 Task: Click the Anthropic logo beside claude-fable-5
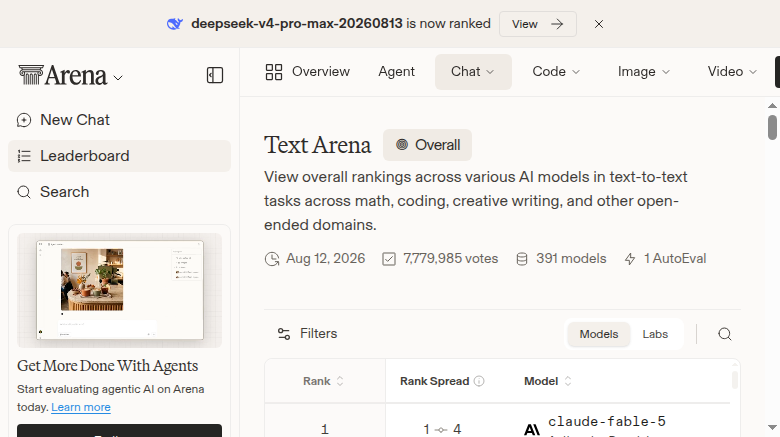click(532, 429)
